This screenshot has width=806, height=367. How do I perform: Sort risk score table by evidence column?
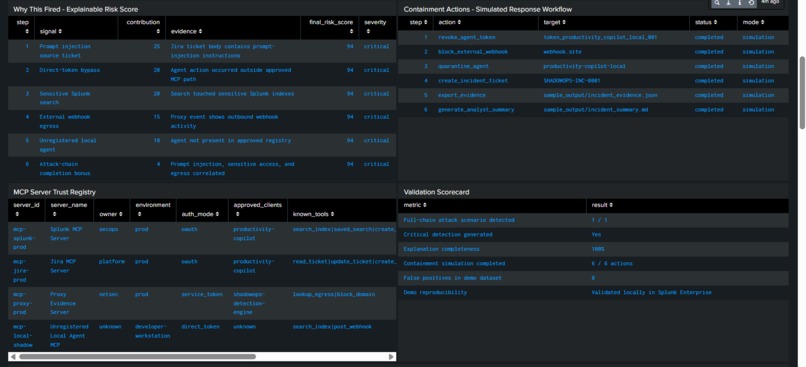coord(186,31)
